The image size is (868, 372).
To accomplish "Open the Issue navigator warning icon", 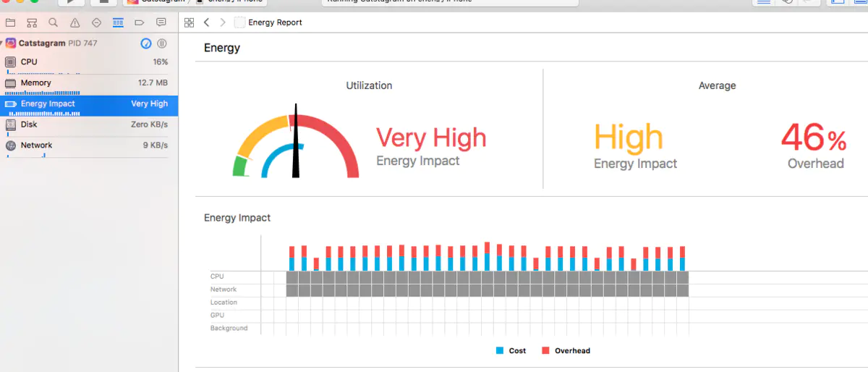I will coord(75,22).
